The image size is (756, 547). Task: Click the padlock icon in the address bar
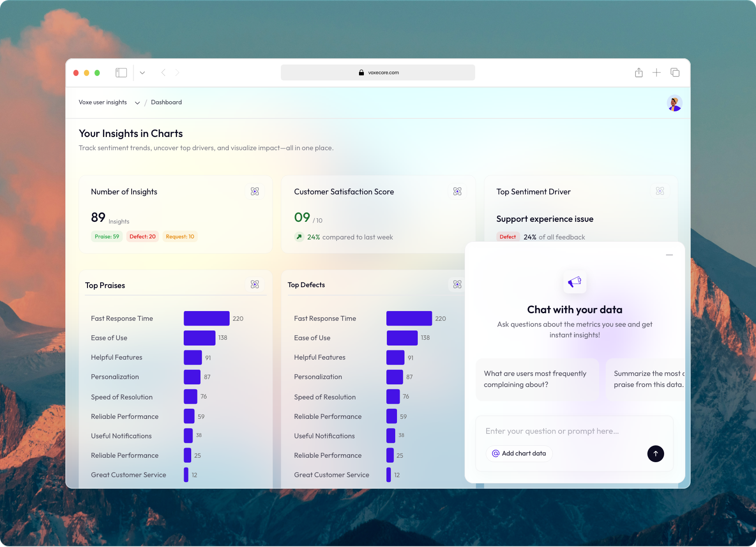click(361, 72)
